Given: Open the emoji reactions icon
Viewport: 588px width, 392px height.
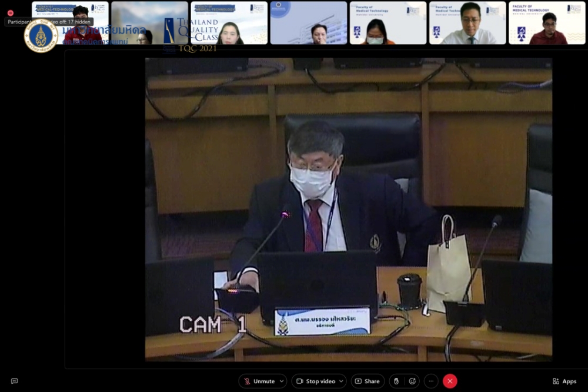Looking at the screenshot, I should click(x=412, y=381).
